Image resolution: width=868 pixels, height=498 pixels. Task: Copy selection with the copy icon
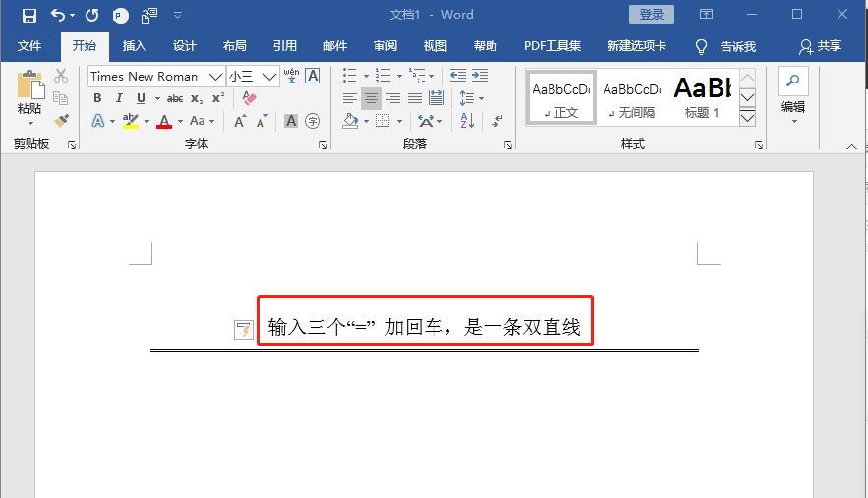61,98
